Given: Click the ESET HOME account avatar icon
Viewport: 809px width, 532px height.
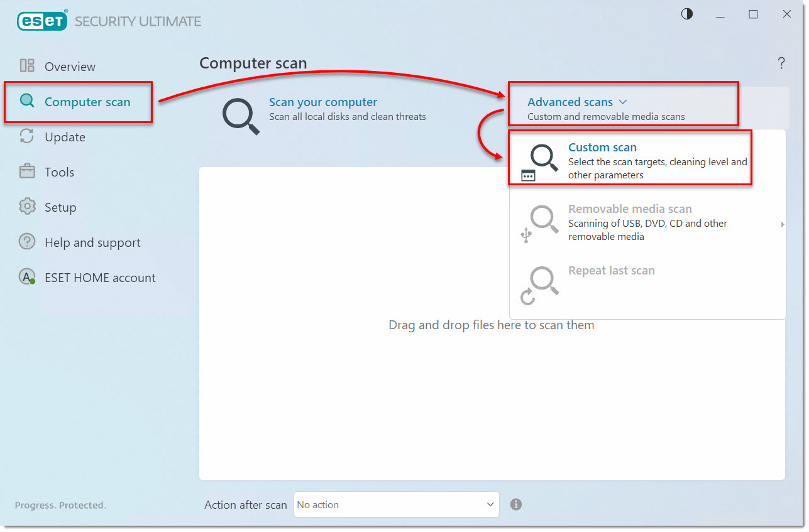Looking at the screenshot, I should 27,277.
